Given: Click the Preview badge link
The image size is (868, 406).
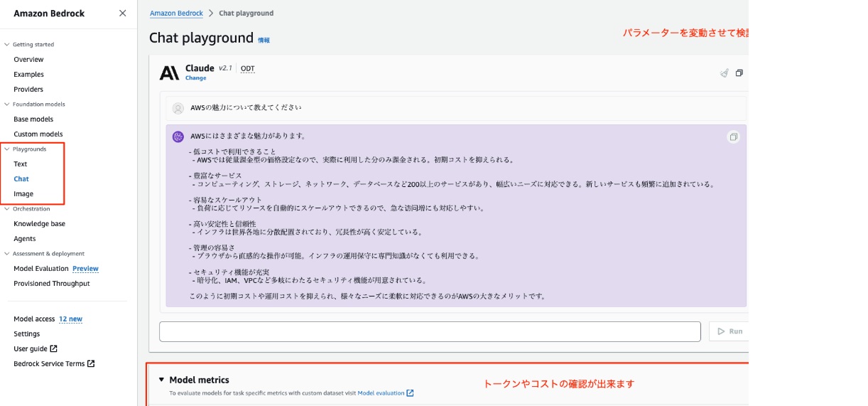Looking at the screenshot, I should tap(85, 269).
